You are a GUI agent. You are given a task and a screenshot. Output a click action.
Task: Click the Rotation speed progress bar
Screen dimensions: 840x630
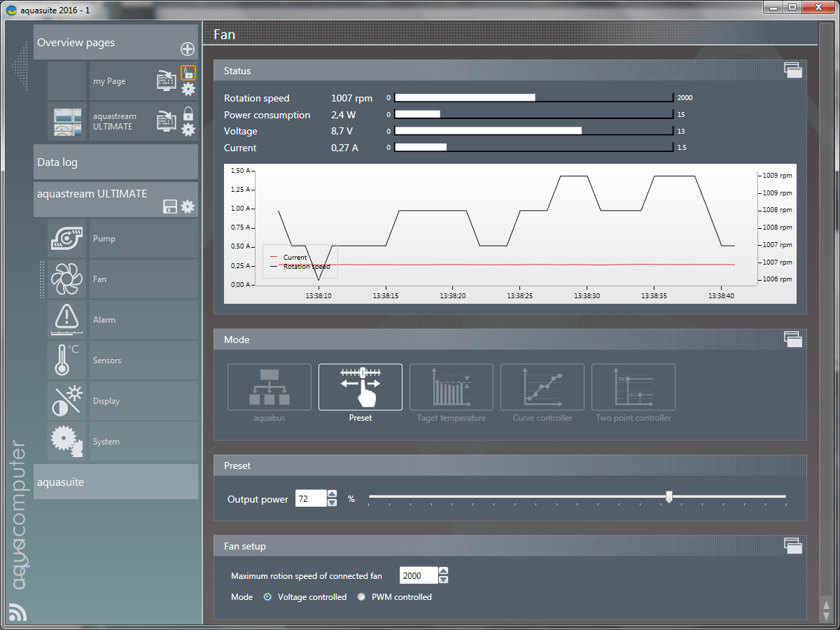533,98
